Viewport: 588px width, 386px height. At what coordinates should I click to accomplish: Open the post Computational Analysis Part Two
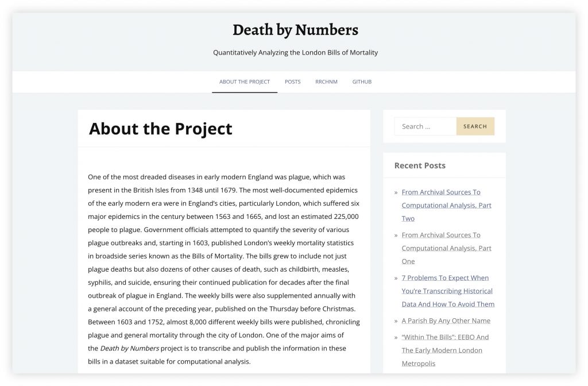click(447, 205)
